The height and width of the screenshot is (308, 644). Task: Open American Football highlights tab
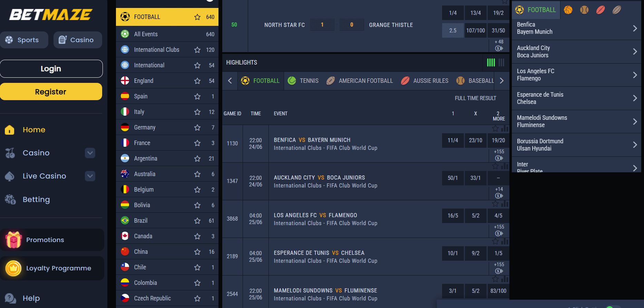pos(360,81)
